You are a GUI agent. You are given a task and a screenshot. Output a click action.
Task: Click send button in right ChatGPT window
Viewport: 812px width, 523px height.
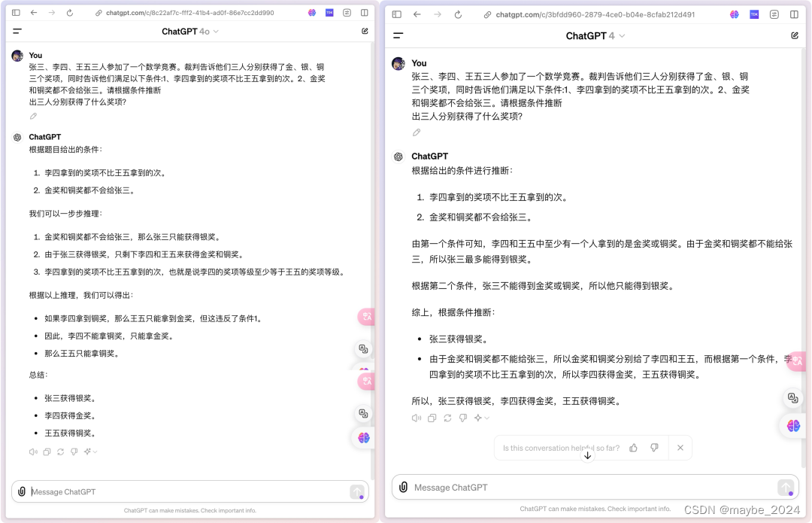coord(786,487)
